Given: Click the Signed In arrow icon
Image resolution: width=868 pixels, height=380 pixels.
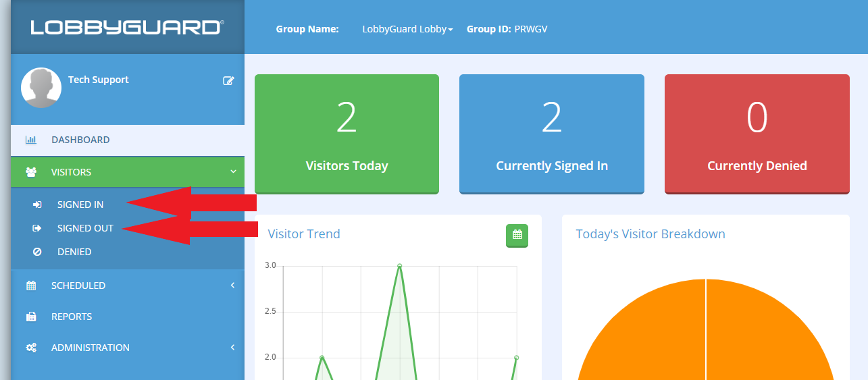Looking at the screenshot, I should pyautogui.click(x=37, y=205).
